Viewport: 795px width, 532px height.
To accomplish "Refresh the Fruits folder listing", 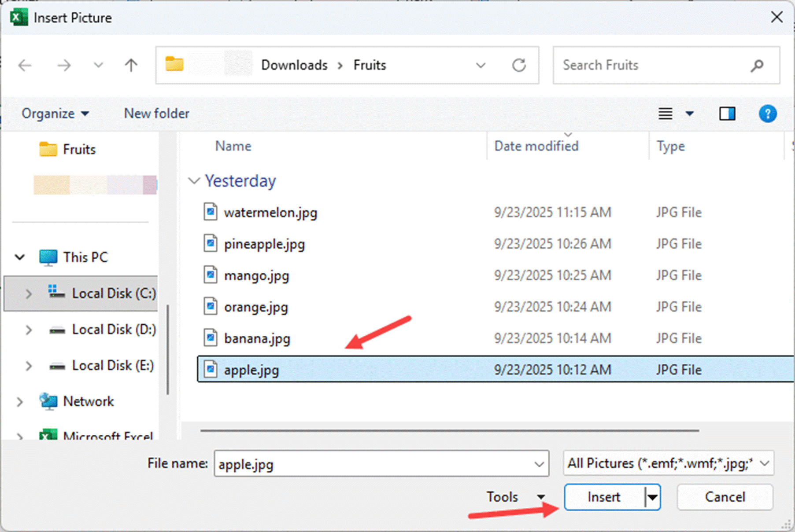I will 519,66.
